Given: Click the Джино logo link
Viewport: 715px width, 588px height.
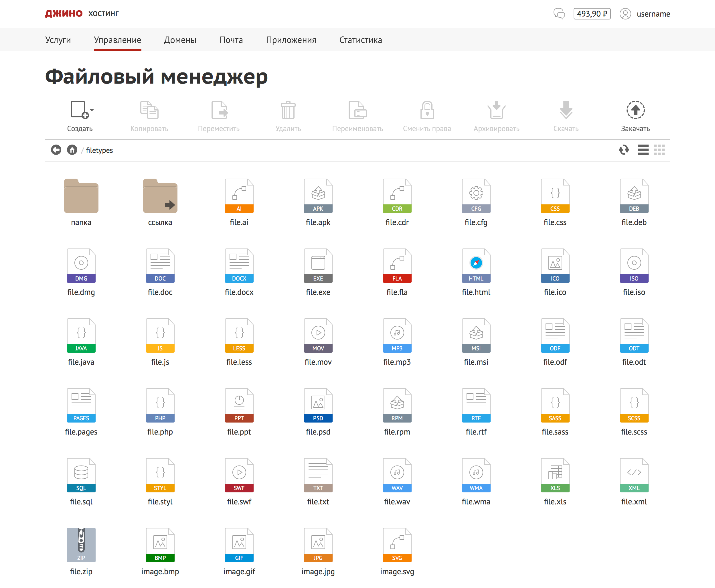Looking at the screenshot, I should pyautogui.click(x=64, y=13).
